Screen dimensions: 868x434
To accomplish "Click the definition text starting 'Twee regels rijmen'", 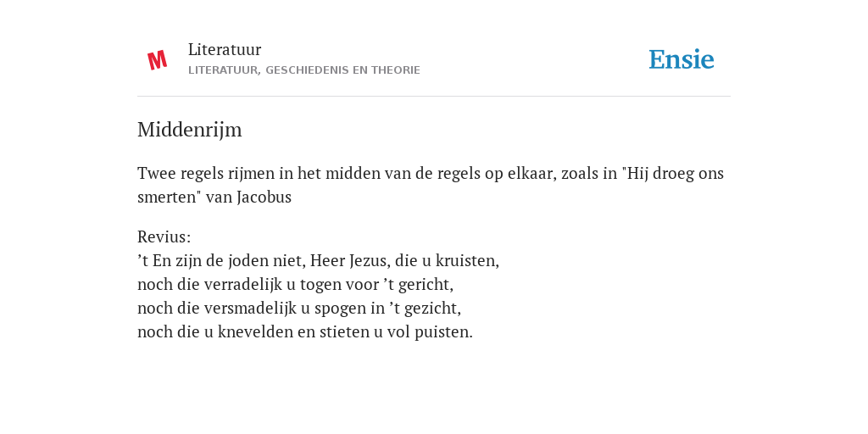I will pos(431,185).
